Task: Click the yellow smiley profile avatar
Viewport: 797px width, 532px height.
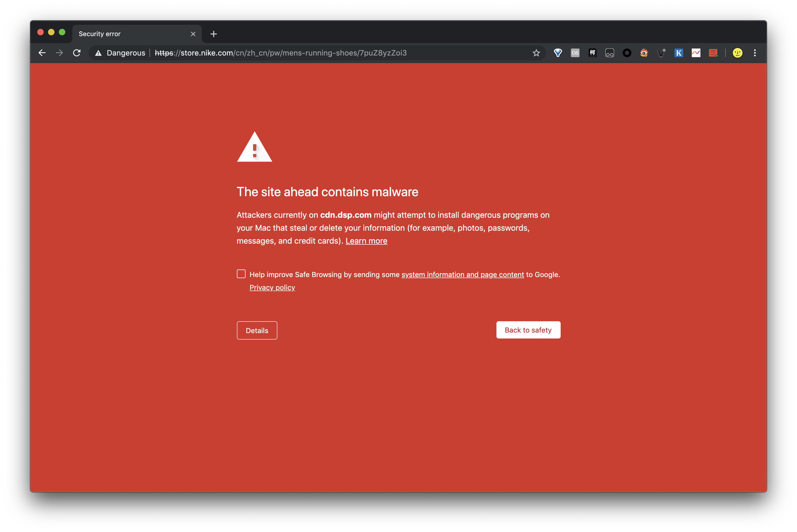Action: (x=737, y=53)
